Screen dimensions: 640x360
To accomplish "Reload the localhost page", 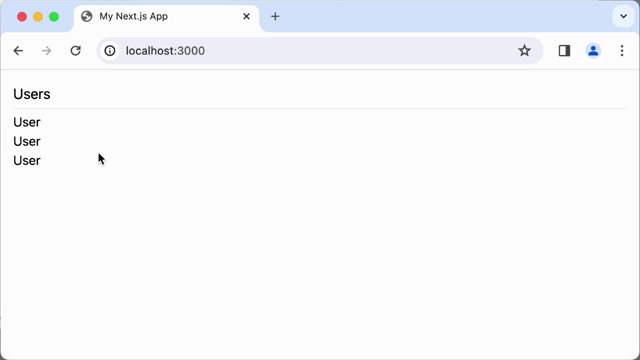I will pyautogui.click(x=76, y=51).
